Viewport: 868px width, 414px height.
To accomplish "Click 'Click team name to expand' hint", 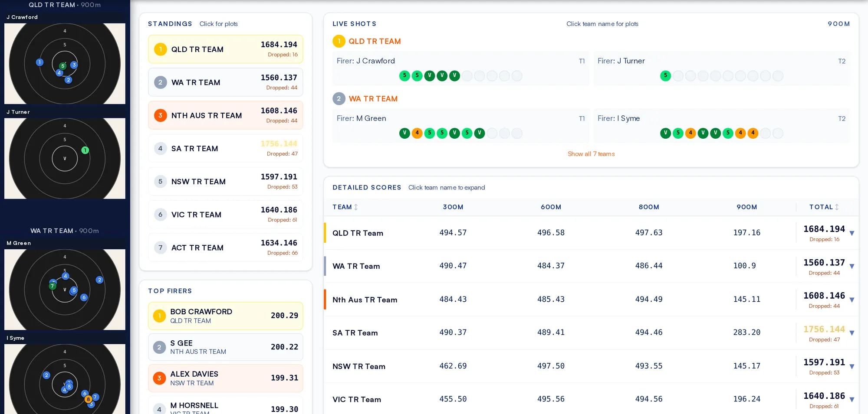I will [x=447, y=188].
